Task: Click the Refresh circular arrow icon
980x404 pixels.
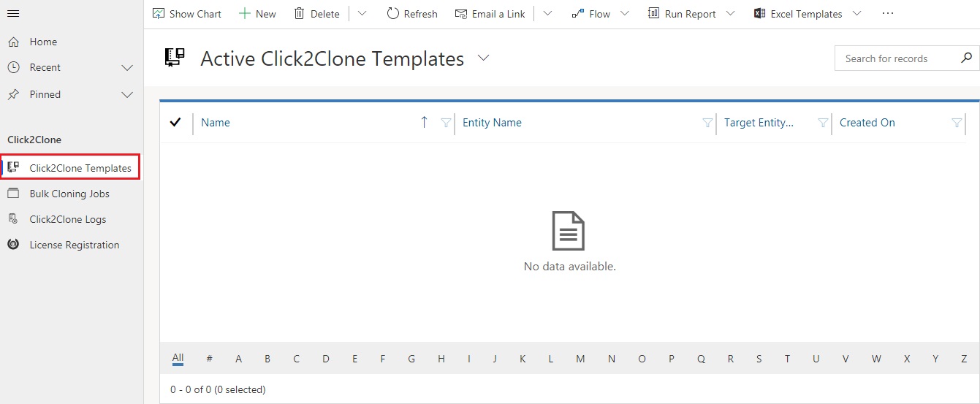Action: coord(393,13)
